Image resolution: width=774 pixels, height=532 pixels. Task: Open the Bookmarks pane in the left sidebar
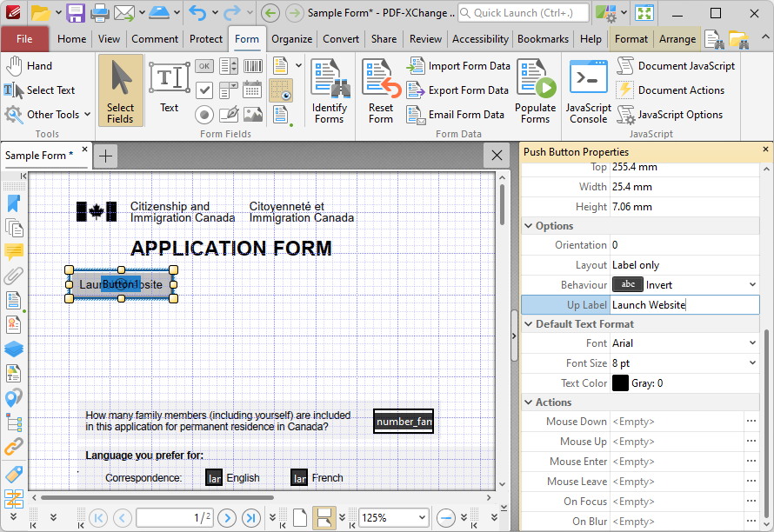(13, 203)
